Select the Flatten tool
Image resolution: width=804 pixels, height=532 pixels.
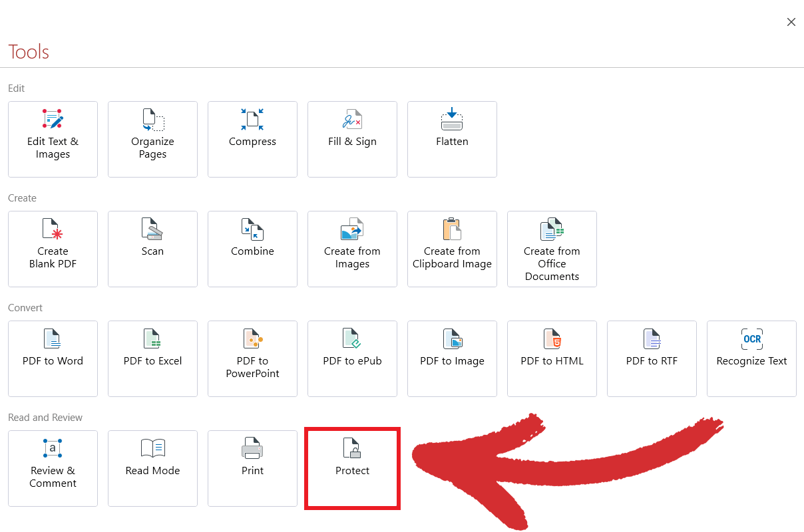tap(452, 139)
